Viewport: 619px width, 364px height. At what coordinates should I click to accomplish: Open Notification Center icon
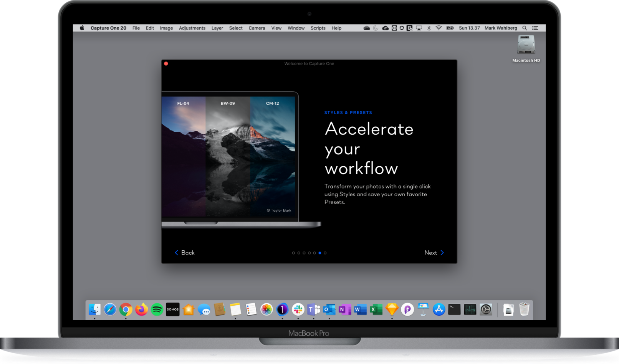point(535,28)
